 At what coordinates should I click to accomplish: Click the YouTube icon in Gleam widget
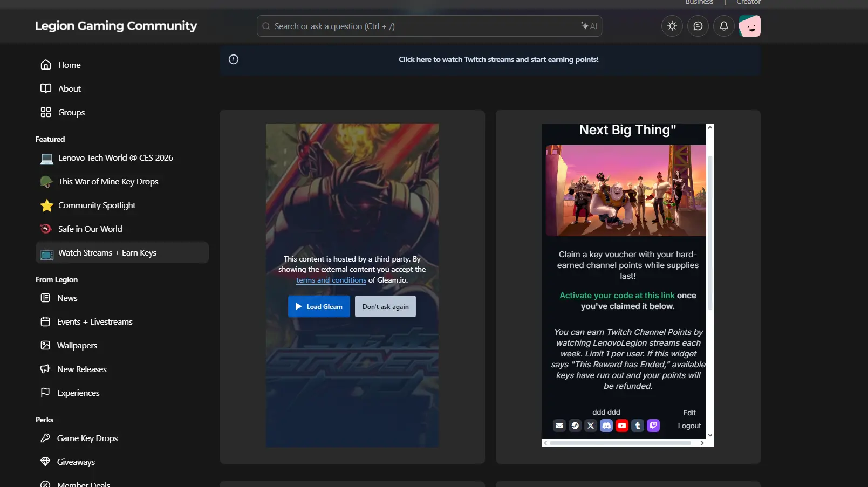622,426
